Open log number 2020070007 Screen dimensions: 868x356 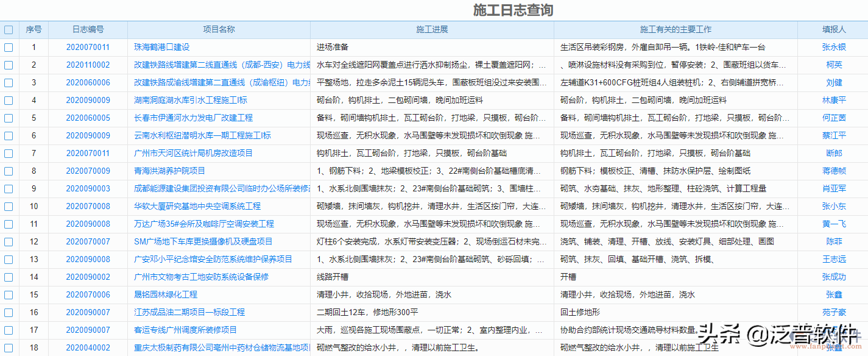click(x=88, y=241)
